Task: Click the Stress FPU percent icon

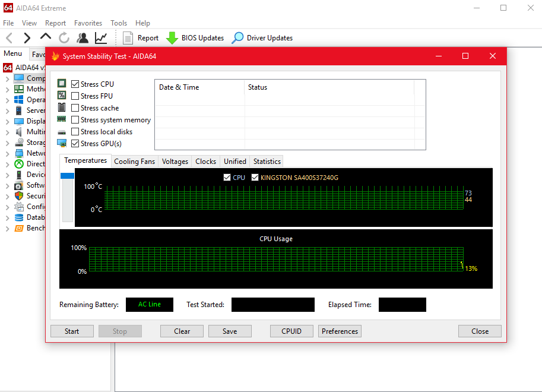Action: coord(62,95)
